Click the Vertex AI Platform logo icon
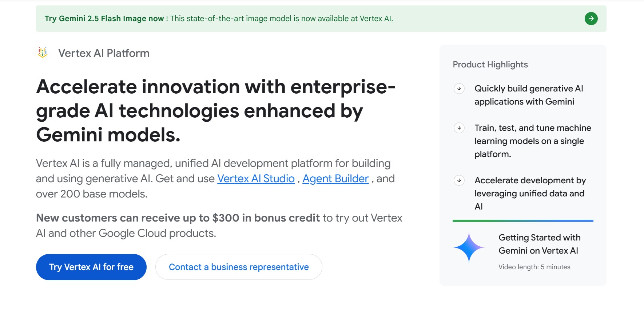Viewport: 644px width, 313px height. [43, 52]
